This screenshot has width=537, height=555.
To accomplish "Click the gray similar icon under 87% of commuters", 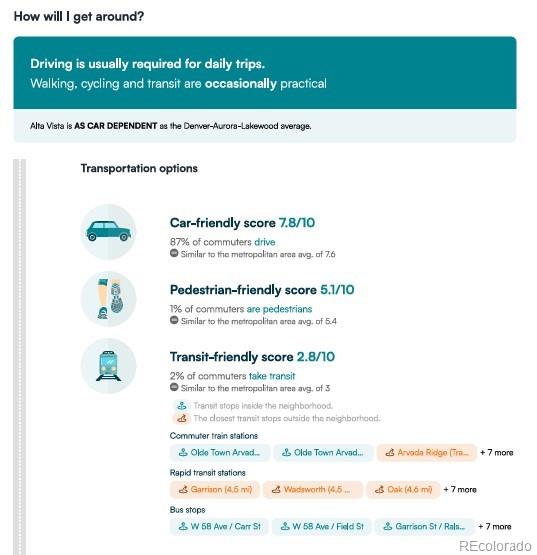I will [x=174, y=253].
